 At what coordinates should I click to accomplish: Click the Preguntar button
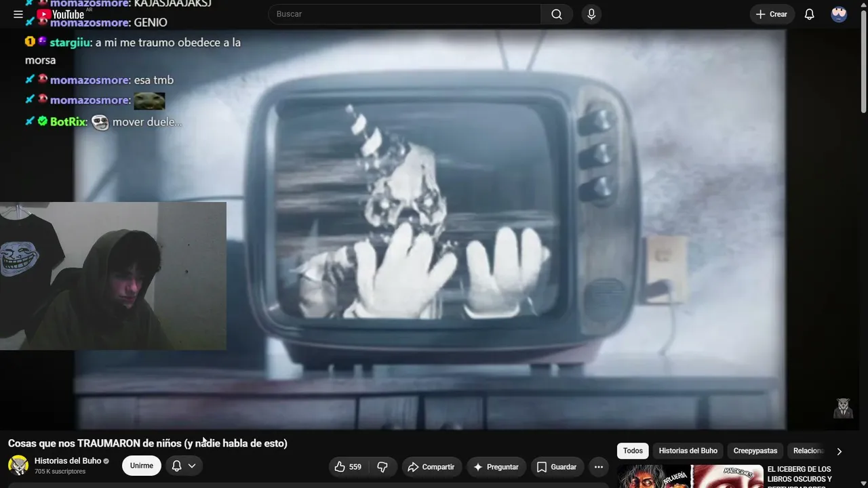[496, 467]
